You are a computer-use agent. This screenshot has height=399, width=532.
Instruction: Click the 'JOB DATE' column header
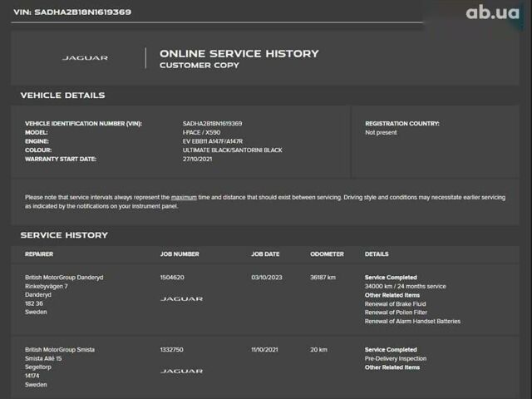click(265, 254)
